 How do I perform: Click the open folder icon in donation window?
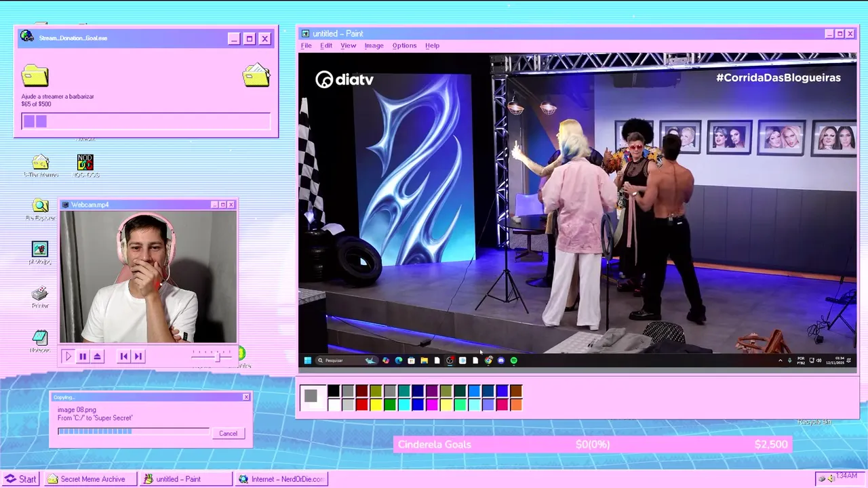(256, 75)
